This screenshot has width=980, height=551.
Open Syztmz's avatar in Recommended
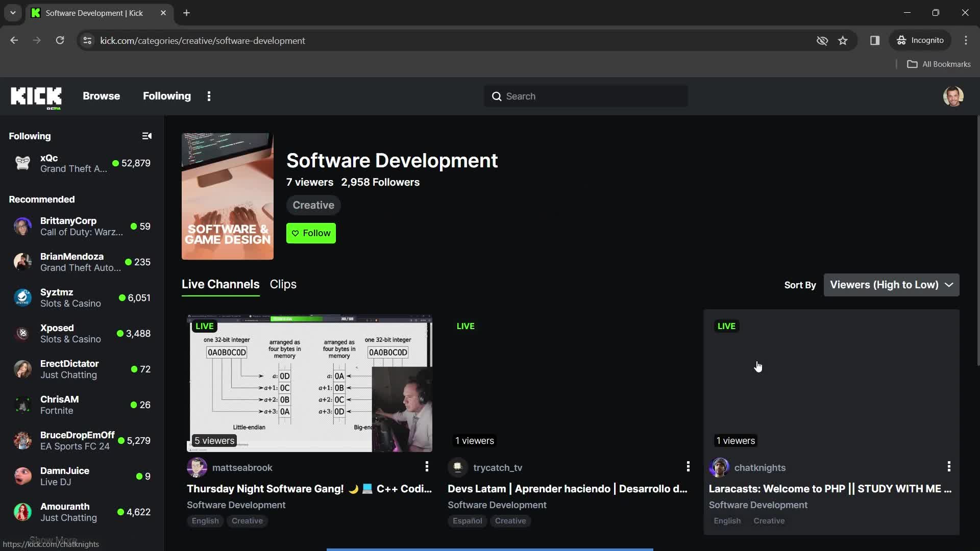click(x=22, y=298)
